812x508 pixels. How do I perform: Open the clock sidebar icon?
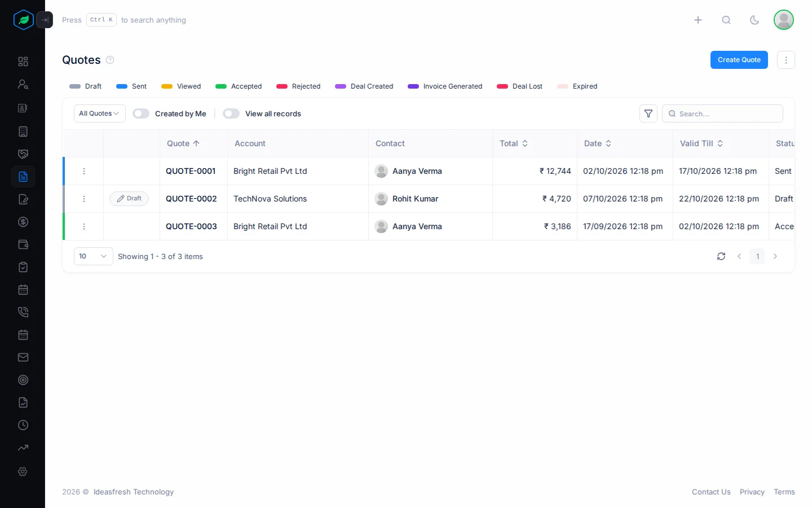tap(23, 425)
